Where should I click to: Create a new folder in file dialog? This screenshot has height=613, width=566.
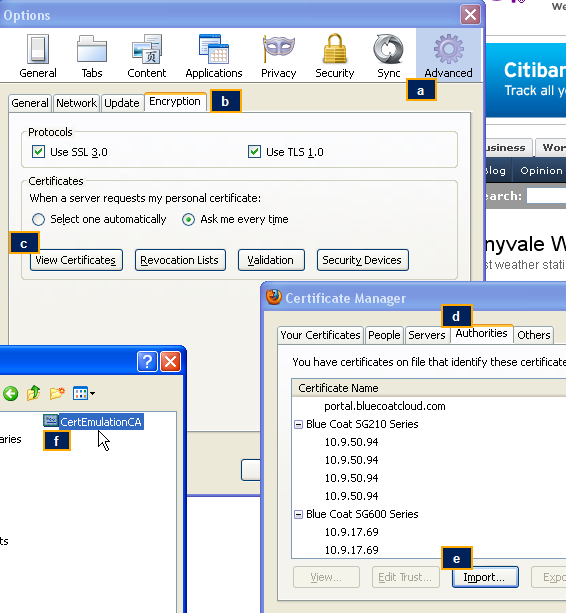pyautogui.click(x=57, y=393)
